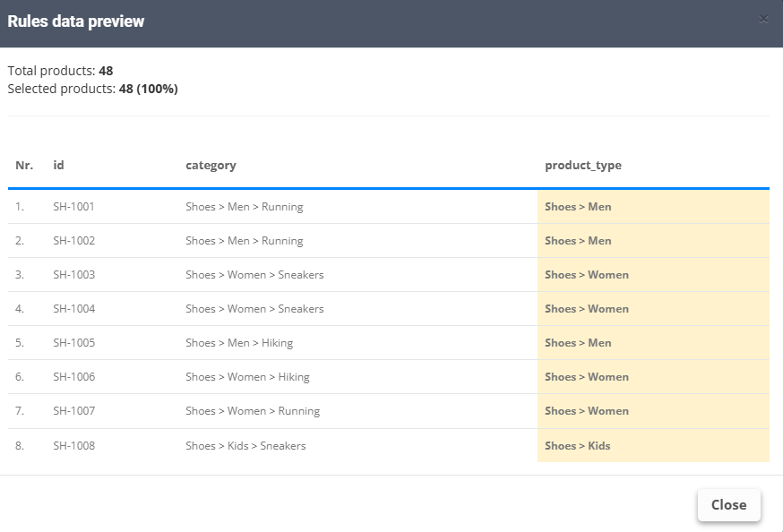The height and width of the screenshot is (532, 783).
Task: Click the Close button
Action: coord(728,504)
